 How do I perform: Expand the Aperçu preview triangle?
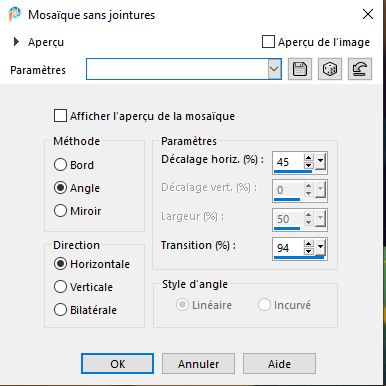pos(16,42)
